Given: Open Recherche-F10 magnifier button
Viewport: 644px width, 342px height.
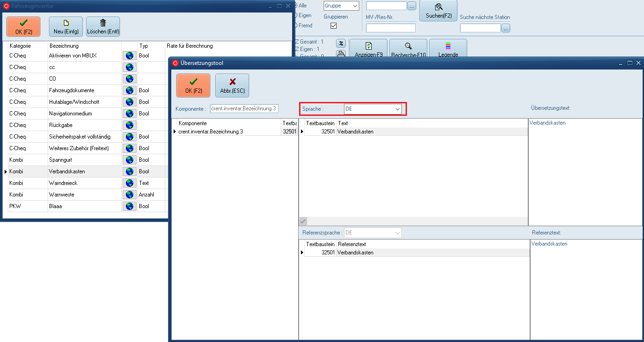Looking at the screenshot, I should pyautogui.click(x=408, y=49).
